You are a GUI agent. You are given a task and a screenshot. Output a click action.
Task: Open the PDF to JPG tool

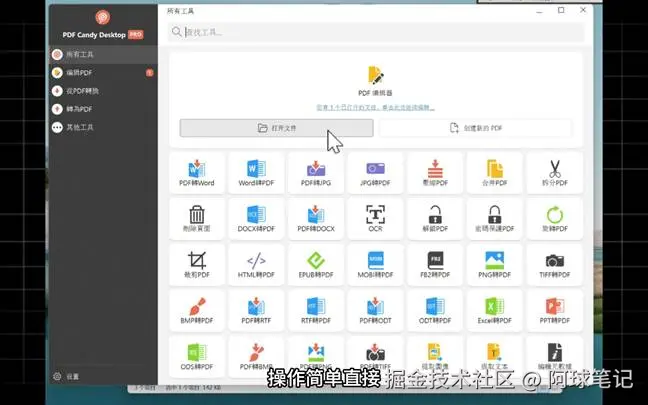[316, 173]
